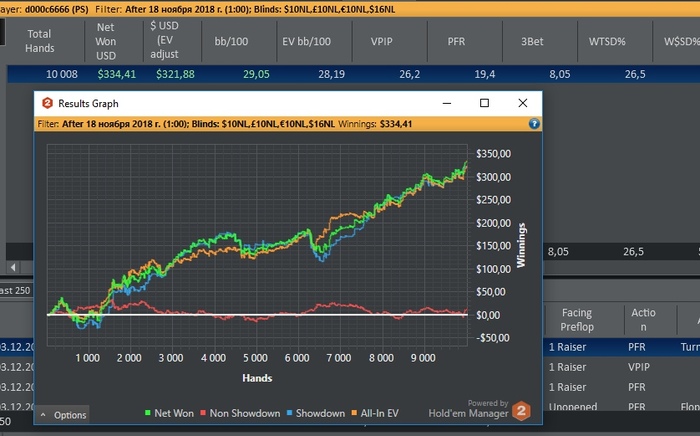This screenshot has height=436, width=700.
Task: Select the Unopened facing preflop cell
Action: 573,407
